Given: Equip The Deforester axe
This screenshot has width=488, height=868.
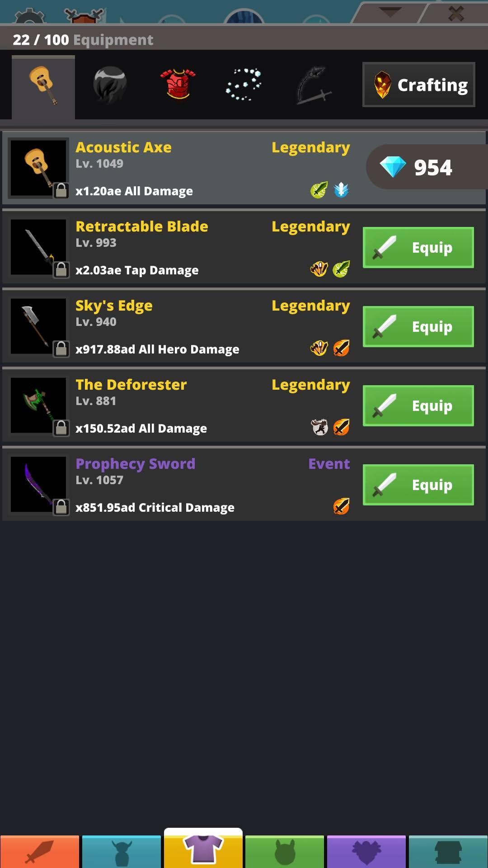Looking at the screenshot, I should coord(418,406).
